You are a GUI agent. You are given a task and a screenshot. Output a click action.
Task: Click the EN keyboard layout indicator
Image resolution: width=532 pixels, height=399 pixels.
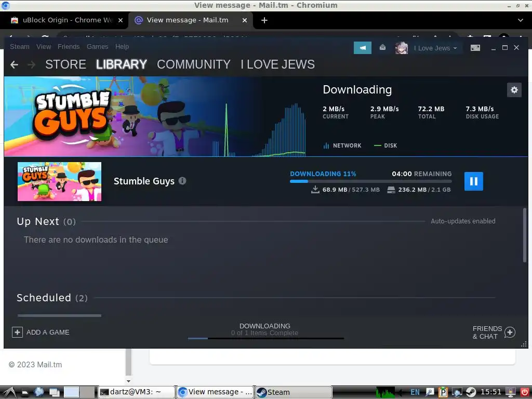pyautogui.click(x=415, y=392)
